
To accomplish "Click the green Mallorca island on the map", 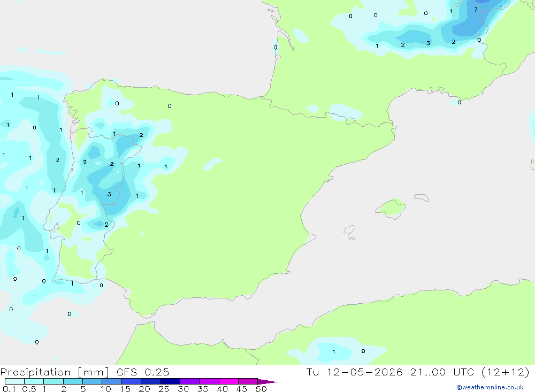I will 392,208.
